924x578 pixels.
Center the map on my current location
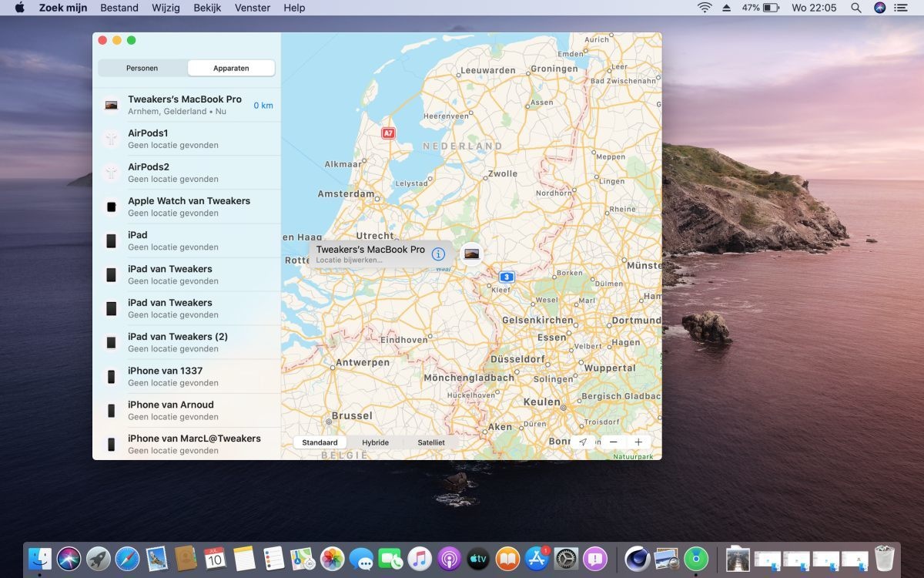tap(583, 442)
